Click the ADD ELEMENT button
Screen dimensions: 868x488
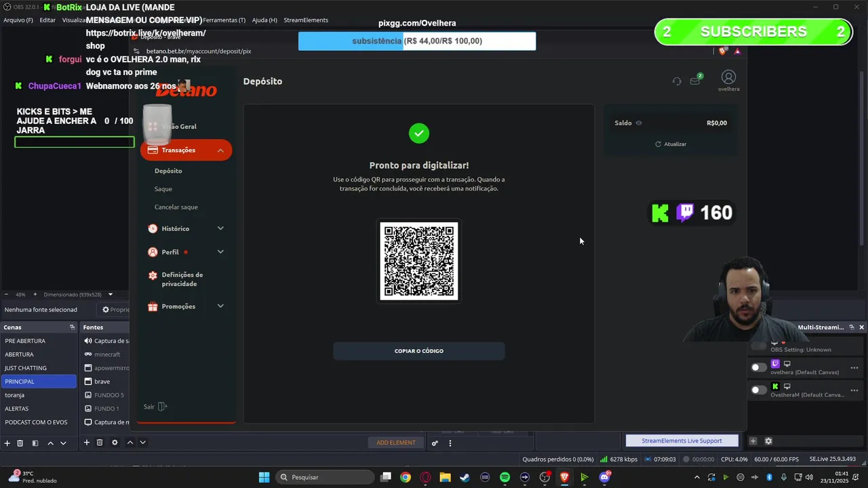[396, 443]
